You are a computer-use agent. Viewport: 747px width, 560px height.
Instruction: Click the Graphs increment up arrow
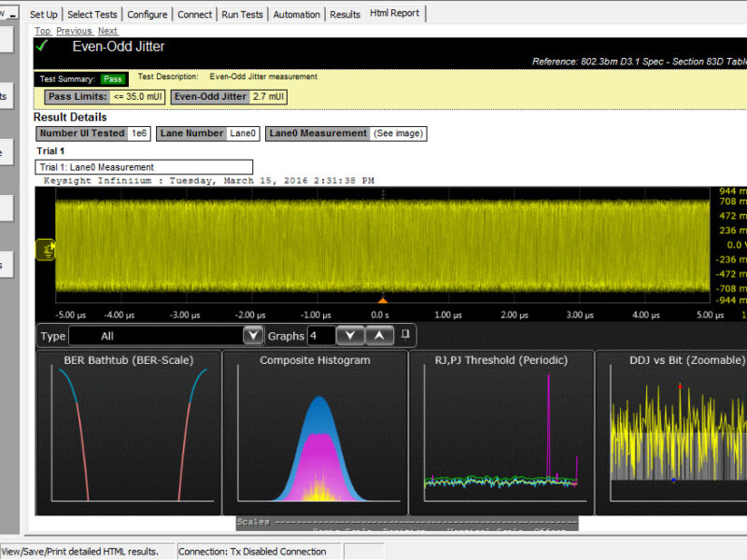coord(380,335)
